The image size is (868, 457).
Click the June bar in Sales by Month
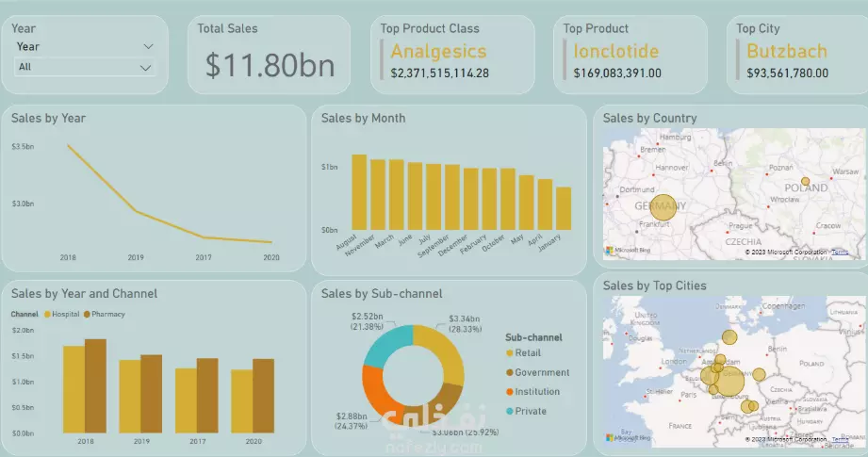416,196
